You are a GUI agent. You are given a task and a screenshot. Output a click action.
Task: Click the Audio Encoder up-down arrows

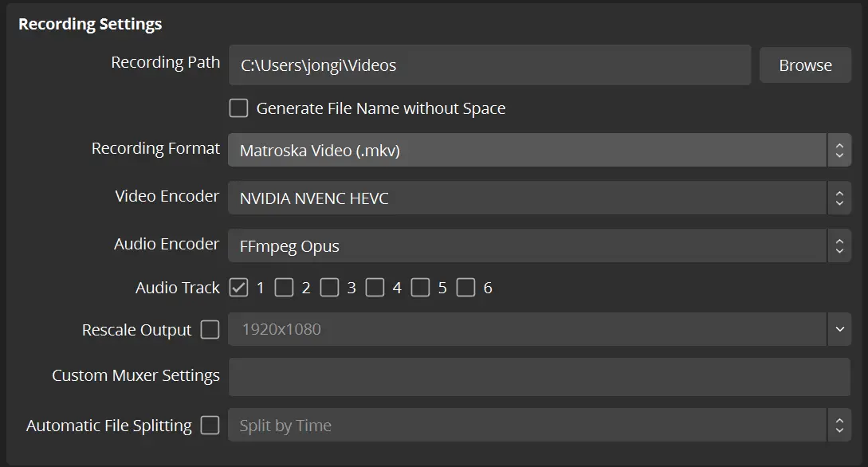coord(839,246)
